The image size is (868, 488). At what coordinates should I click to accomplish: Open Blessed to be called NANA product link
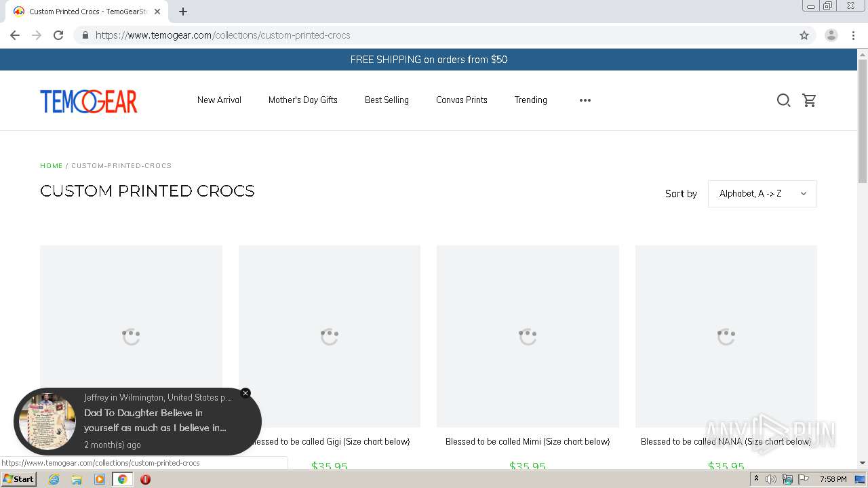click(x=726, y=442)
